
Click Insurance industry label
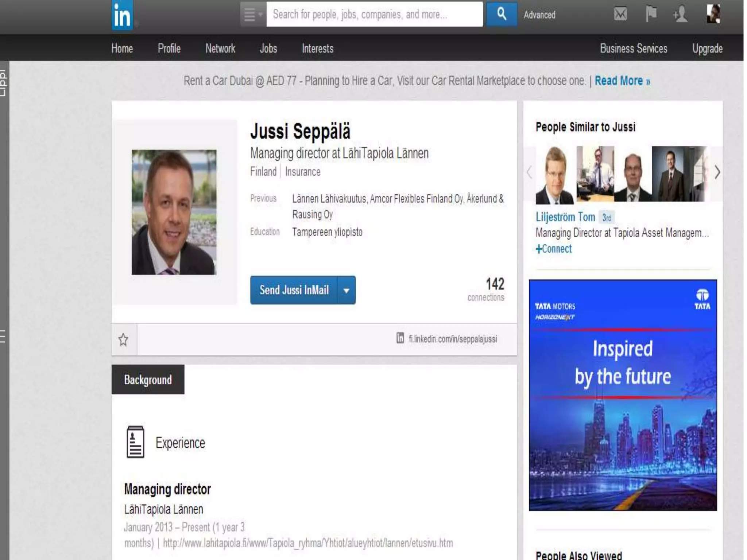[x=303, y=172]
